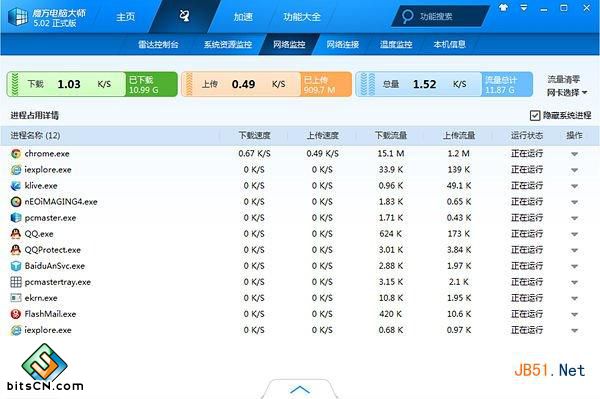
Task: Sort by 下载速度 column header
Action: click(254, 135)
